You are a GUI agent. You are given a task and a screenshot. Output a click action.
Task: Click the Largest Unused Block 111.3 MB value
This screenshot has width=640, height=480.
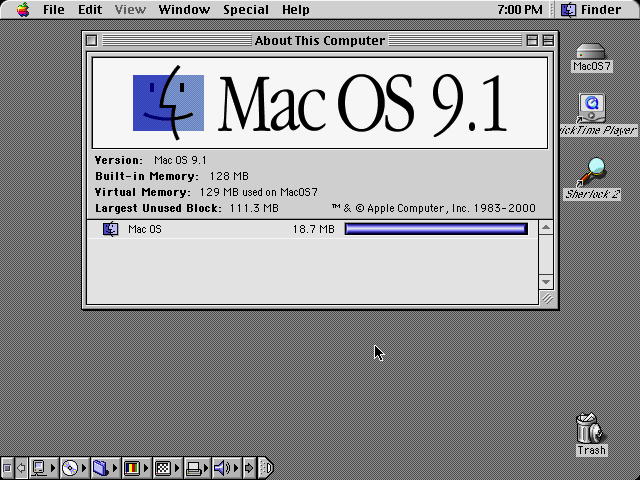point(254,208)
